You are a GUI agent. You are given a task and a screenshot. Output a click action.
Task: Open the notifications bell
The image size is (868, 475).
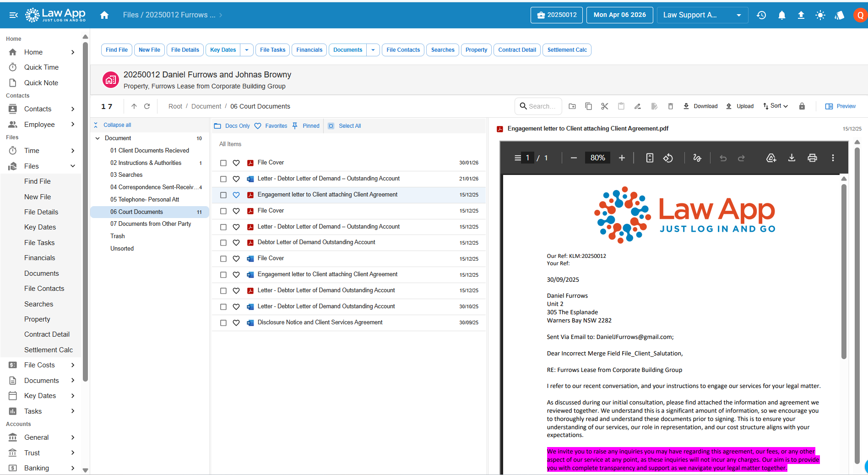click(x=781, y=15)
